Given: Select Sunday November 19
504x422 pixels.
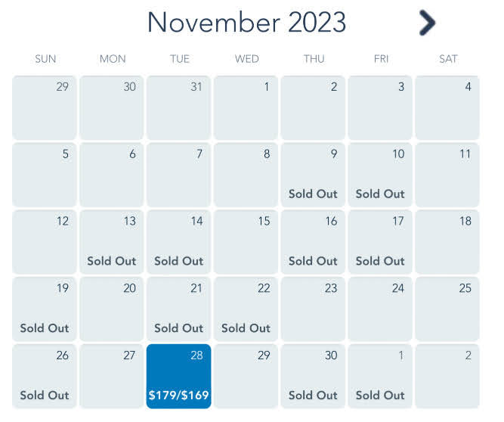Looking at the screenshot, I should click(45, 309).
